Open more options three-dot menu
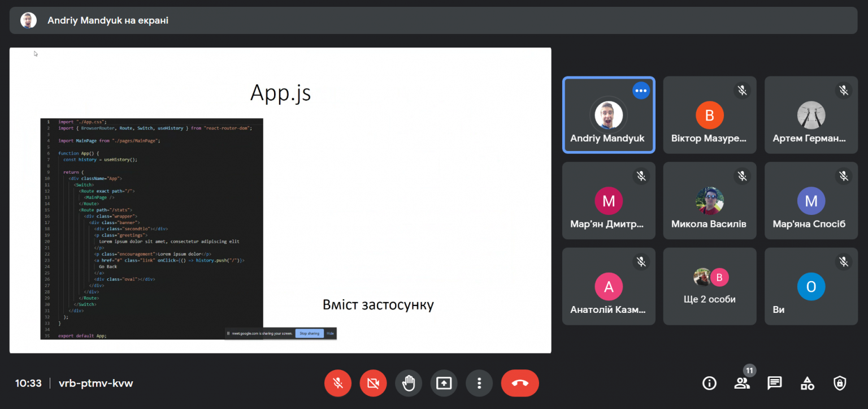This screenshot has height=409, width=868. (479, 383)
